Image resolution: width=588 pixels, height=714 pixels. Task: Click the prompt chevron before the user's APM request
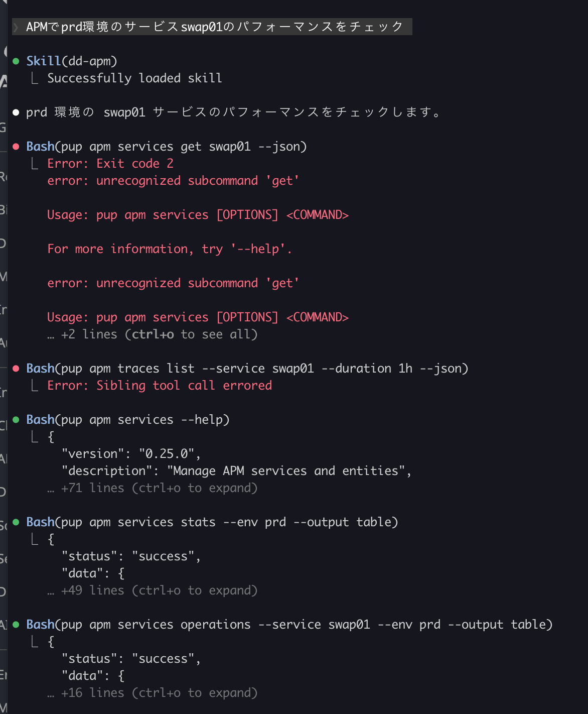click(16, 27)
